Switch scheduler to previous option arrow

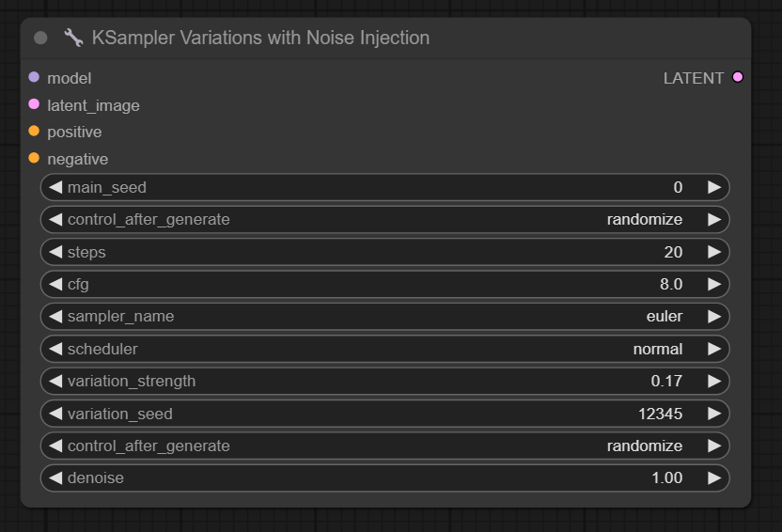pyautogui.click(x=55, y=349)
